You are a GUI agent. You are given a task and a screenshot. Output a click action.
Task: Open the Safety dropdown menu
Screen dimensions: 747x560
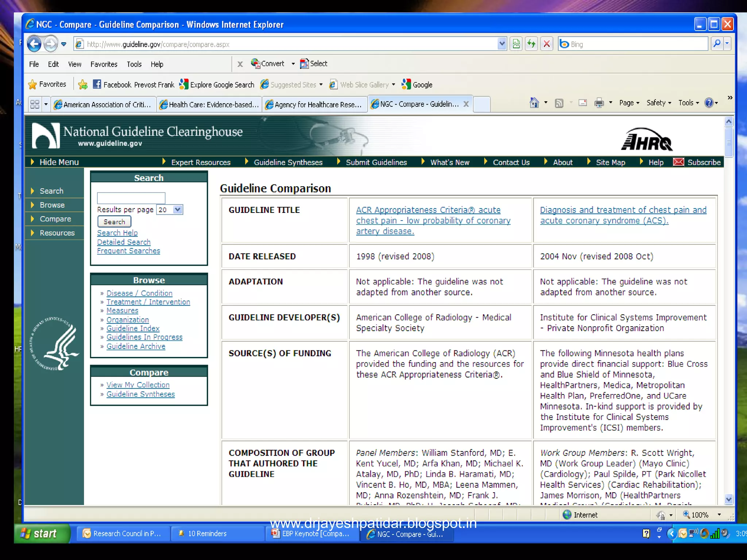pyautogui.click(x=659, y=103)
